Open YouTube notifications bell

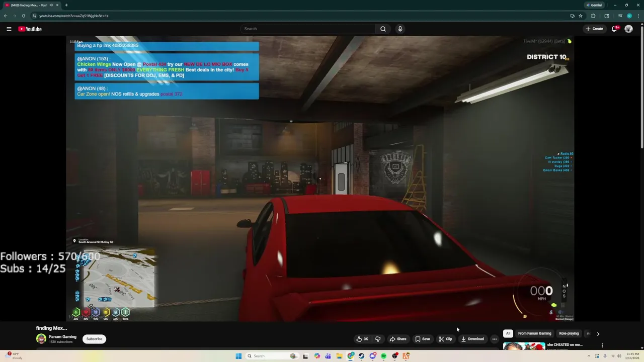point(614,29)
